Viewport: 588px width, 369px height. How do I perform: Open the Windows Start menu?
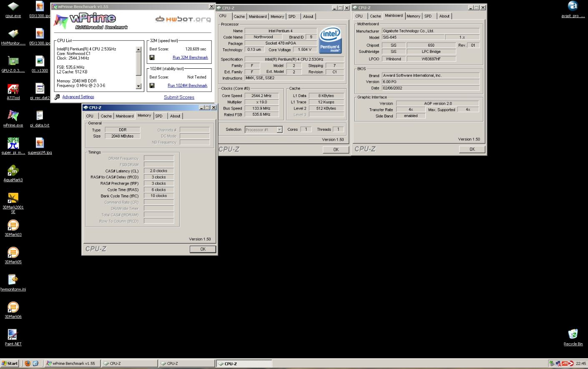pyautogui.click(x=10, y=363)
